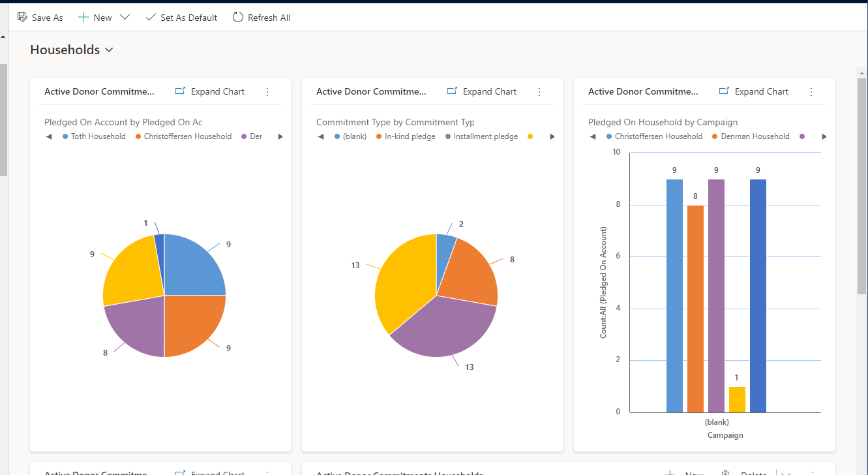Screen dimensions: 868x475
Task: Click the left pane scroll-up arrow
Action: pos(3,37)
